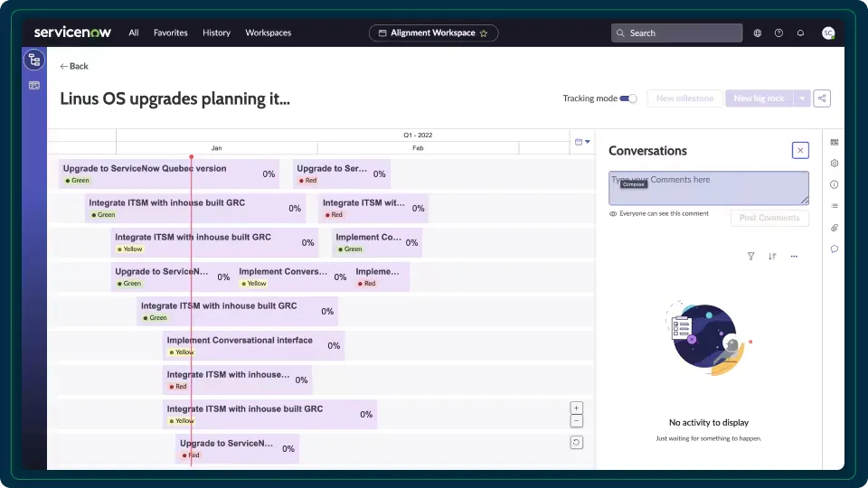The height and width of the screenshot is (488, 868).
Task: Reset the timeline view
Action: [x=576, y=443]
